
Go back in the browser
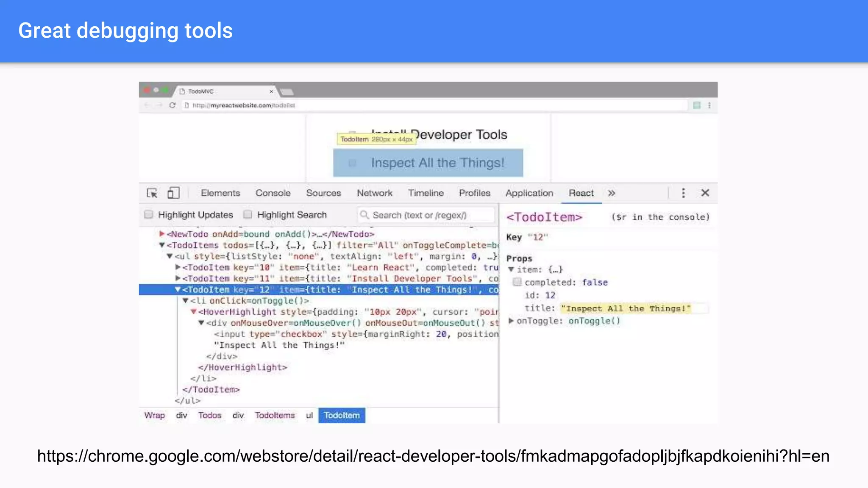pos(147,105)
